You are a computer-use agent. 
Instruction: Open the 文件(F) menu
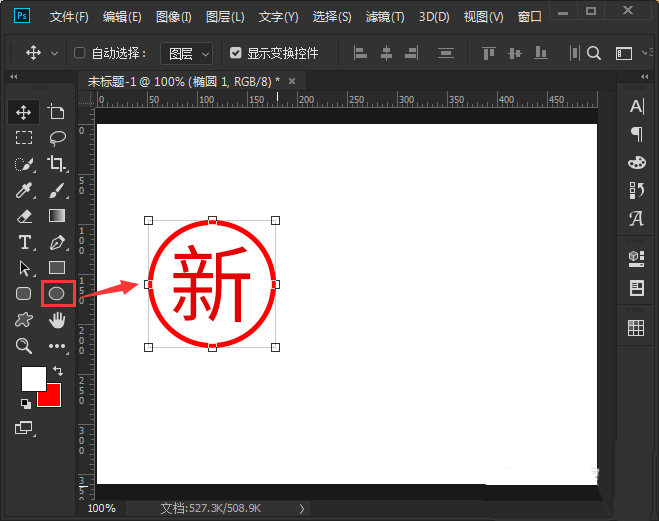[69, 17]
